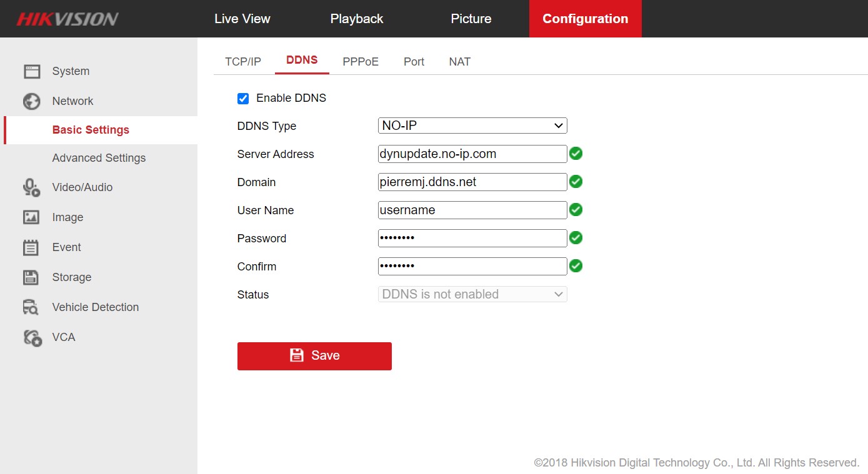The width and height of the screenshot is (868, 474).
Task: Click the Image picture icon
Action: click(31, 217)
